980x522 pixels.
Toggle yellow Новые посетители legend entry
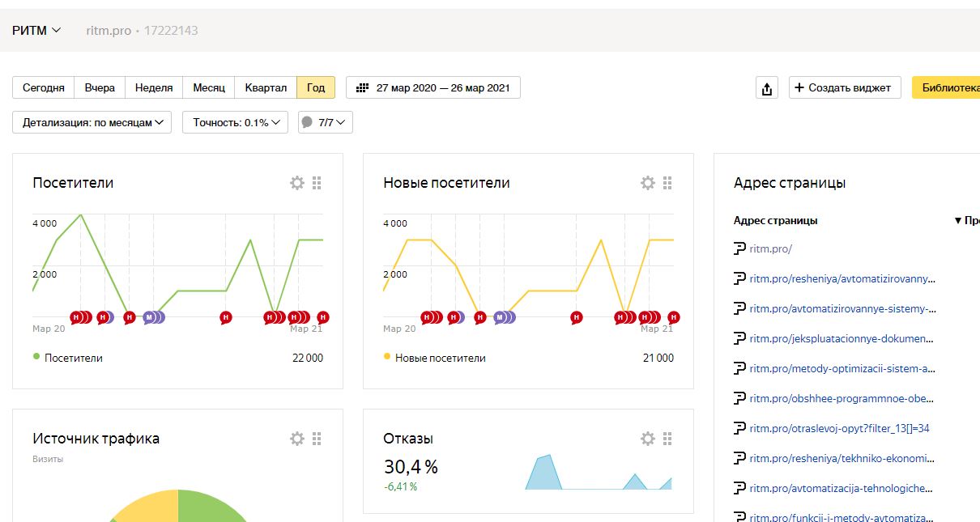(x=434, y=358)
